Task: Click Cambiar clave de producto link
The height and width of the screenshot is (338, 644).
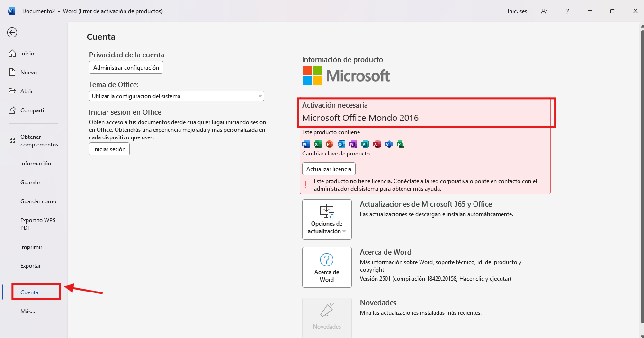Action: pos(336,154)
